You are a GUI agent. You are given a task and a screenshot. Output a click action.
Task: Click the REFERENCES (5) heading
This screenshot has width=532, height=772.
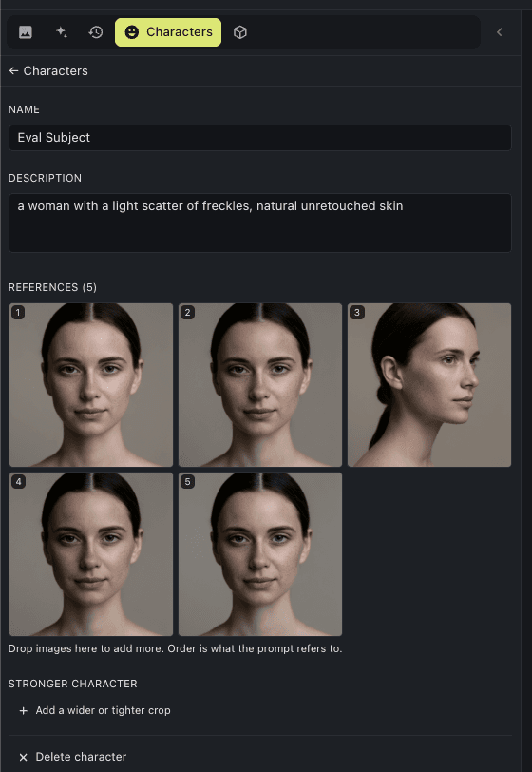[52, 287]
